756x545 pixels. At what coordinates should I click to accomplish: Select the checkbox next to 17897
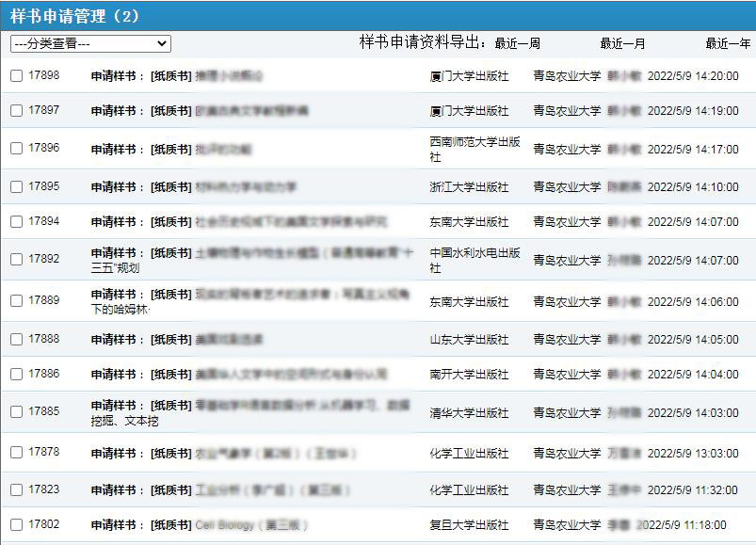(16, 111)
